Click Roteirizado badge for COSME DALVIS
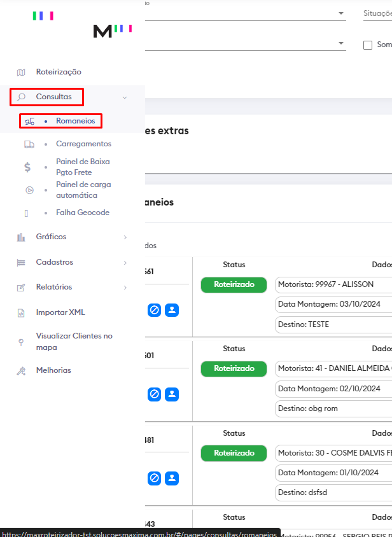This screenshot has height=537, width=392. click(x=234, y=453)
